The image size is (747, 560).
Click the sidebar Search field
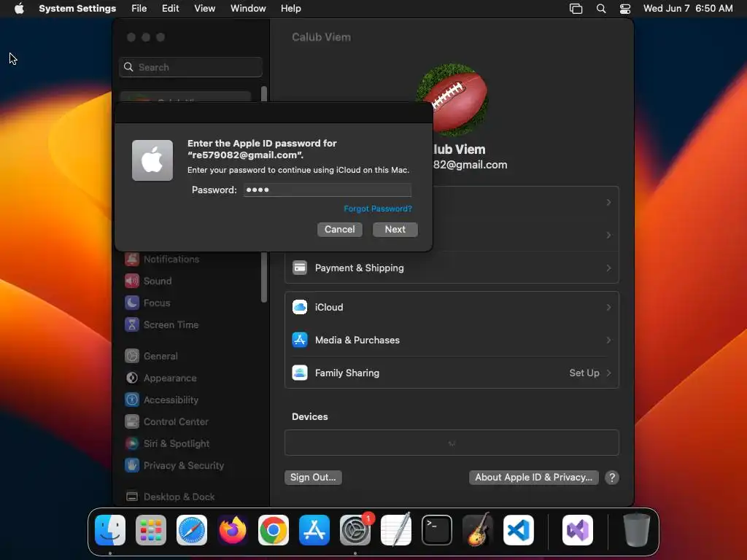click(190, 67)
